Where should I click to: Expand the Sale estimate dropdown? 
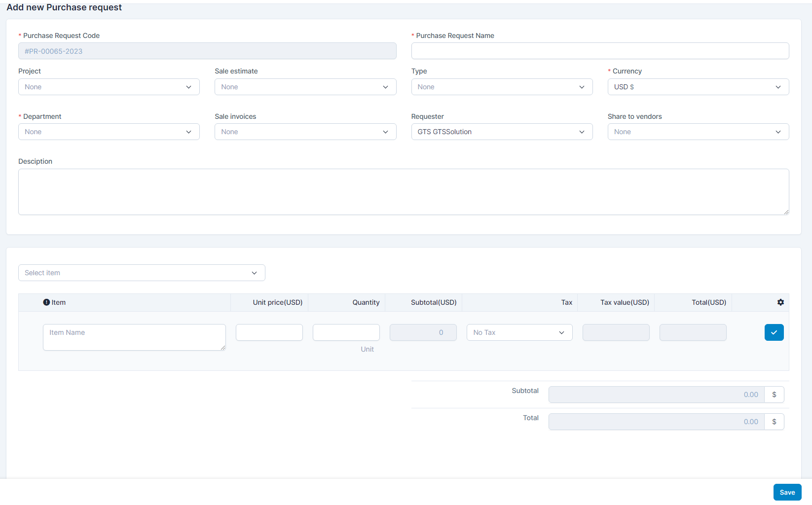click(x=305, y=87)
